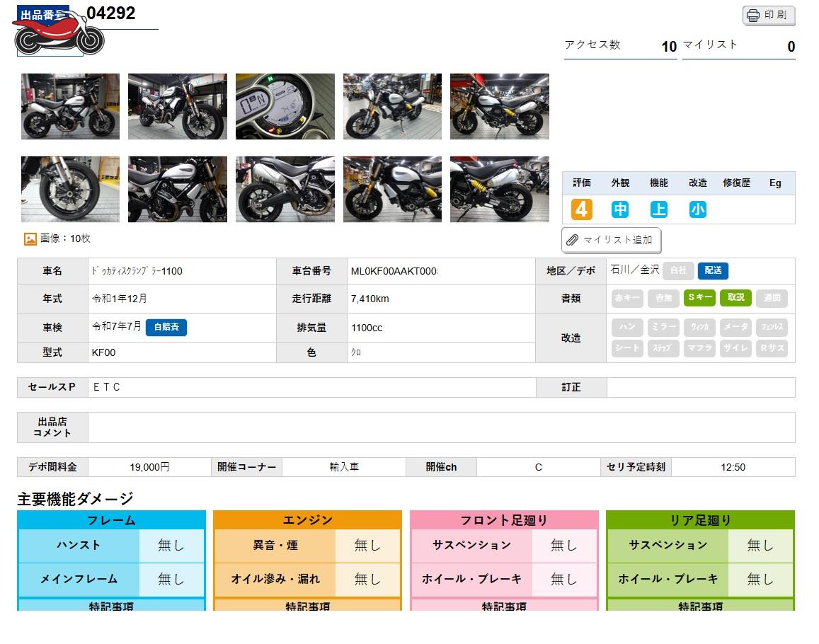
Task: Click the 主要機能ダメージ section heading
Action: [75, 499]
